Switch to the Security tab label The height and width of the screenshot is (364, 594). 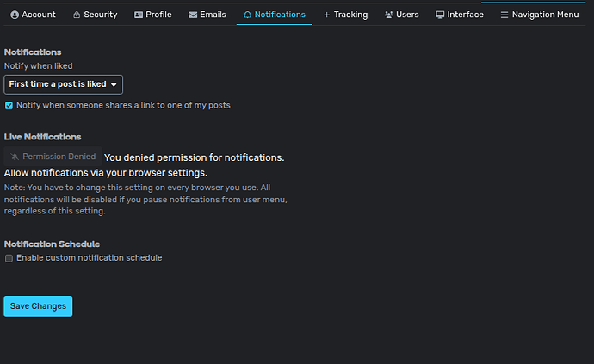tap(100, 15)
